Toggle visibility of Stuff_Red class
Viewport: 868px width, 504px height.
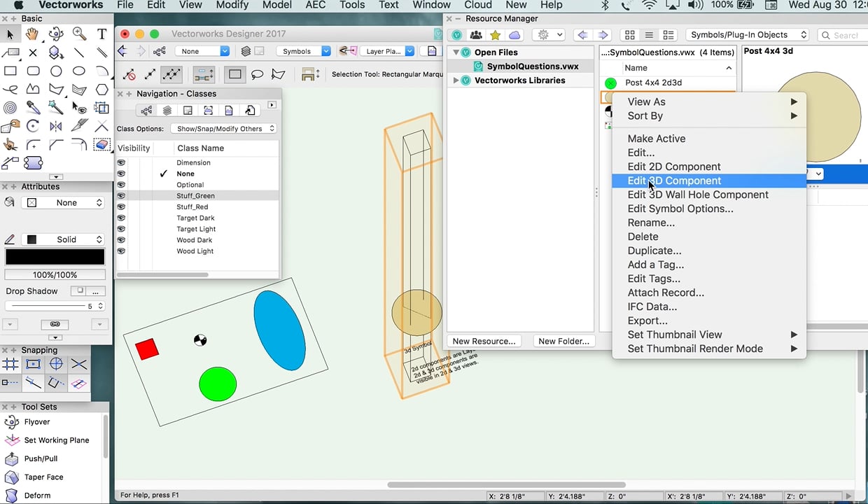point(121,207)
